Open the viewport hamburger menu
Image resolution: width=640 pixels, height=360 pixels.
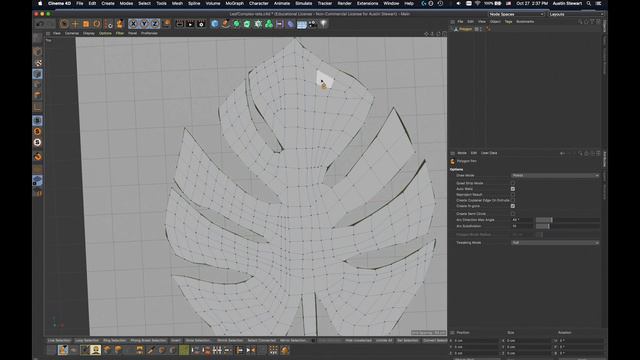click(x=48, y=33)
